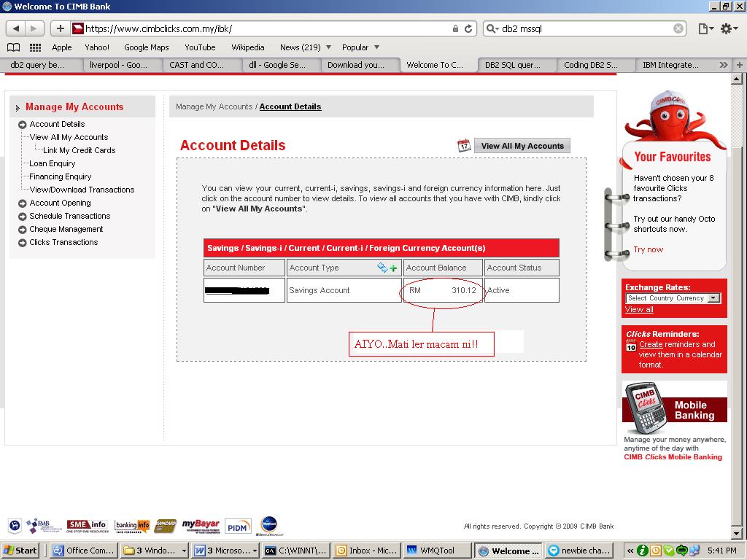The image size is (747, 560).
Task: Expand the Popular bookmark dropdown
Action: 377,47
